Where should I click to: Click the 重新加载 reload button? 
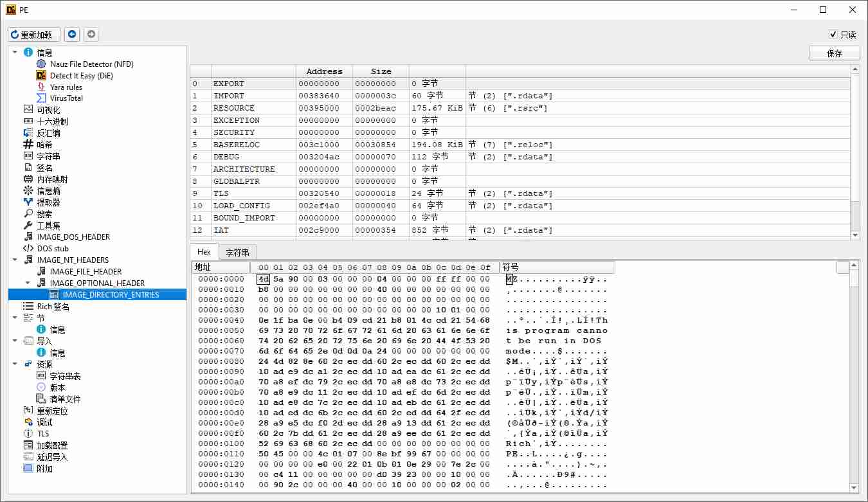[35, 35]
